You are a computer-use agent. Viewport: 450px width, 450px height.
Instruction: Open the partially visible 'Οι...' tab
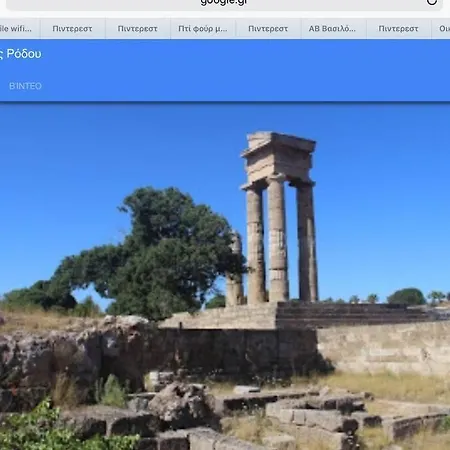(x=441, y=29)
